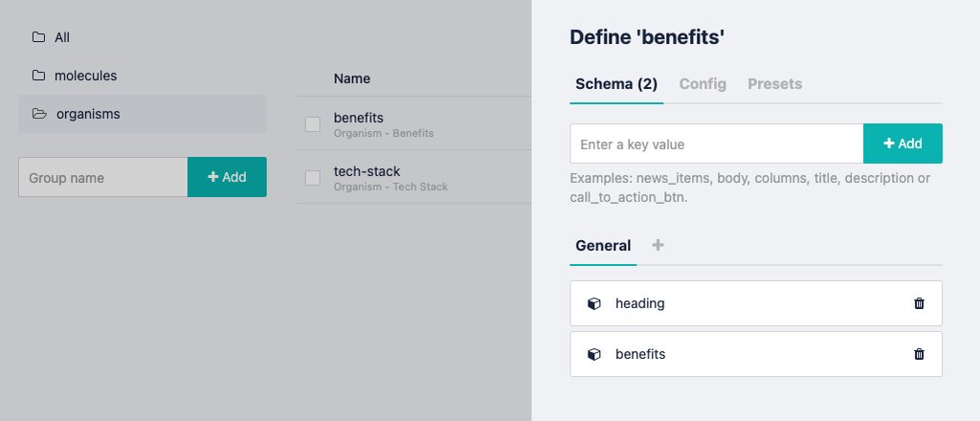Open the Presets tab
The width and height of the screenshot is (980, 421).
tap(774, 84)
